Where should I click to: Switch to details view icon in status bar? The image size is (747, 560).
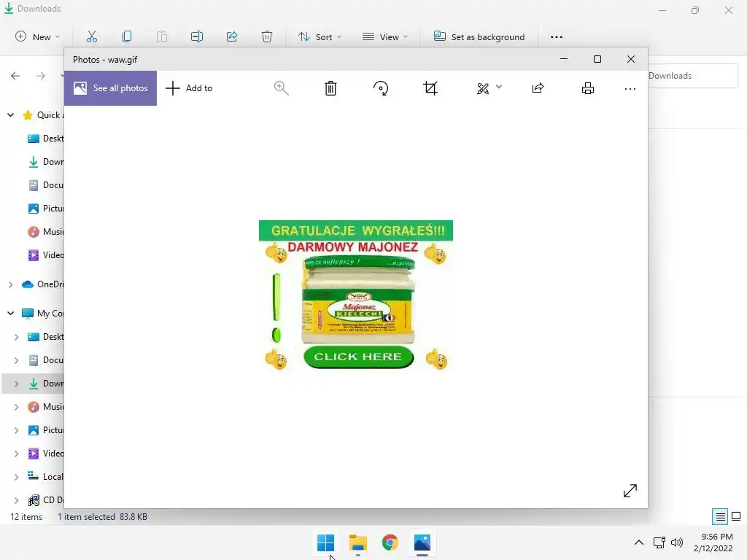tap(720, 516)
